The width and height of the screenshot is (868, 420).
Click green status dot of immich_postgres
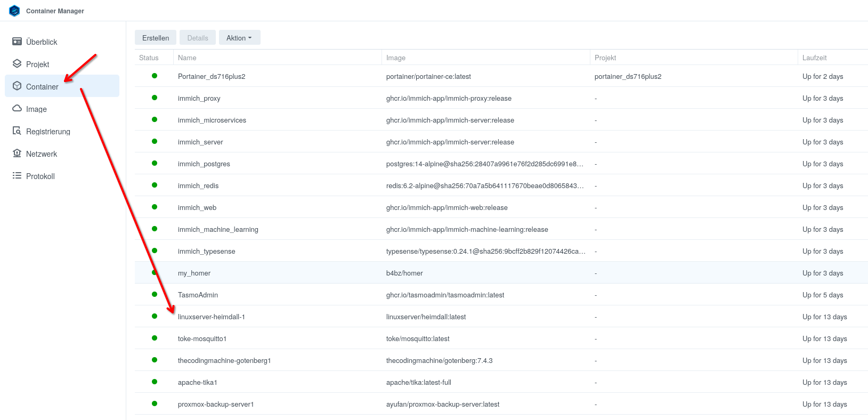pos(155,163)
